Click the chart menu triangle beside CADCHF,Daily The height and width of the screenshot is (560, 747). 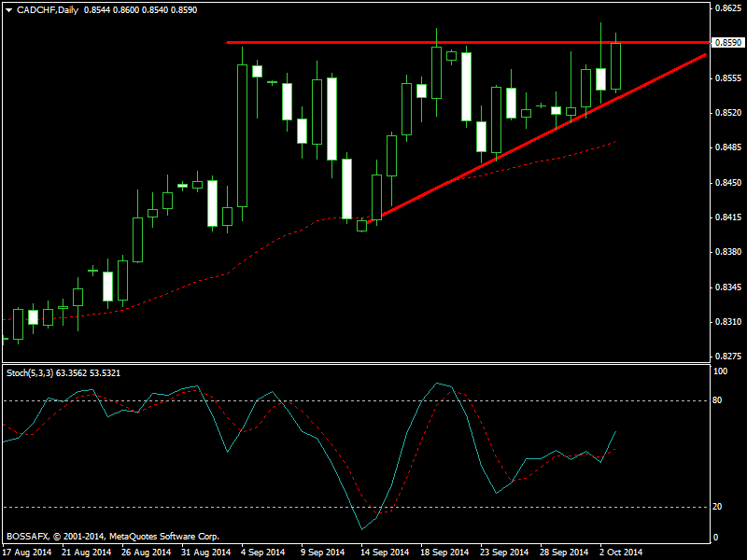tap(8, 10)
